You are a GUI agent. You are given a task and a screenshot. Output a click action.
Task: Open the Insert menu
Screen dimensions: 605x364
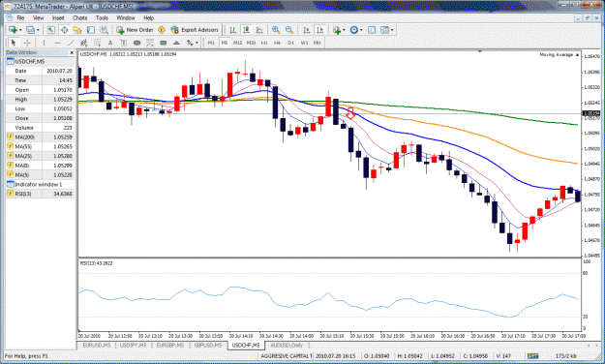tap(58, 17)
